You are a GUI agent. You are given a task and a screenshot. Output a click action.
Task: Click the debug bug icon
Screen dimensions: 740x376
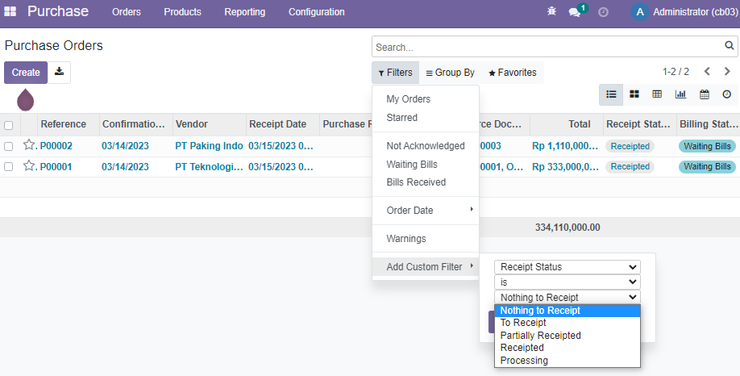[551, 11]
